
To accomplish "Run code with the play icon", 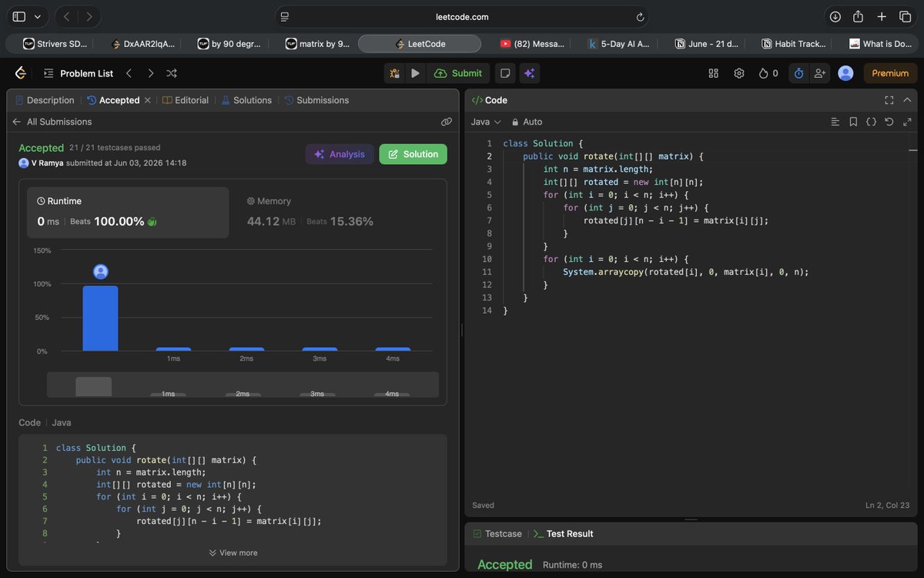I will click(415, 73).
